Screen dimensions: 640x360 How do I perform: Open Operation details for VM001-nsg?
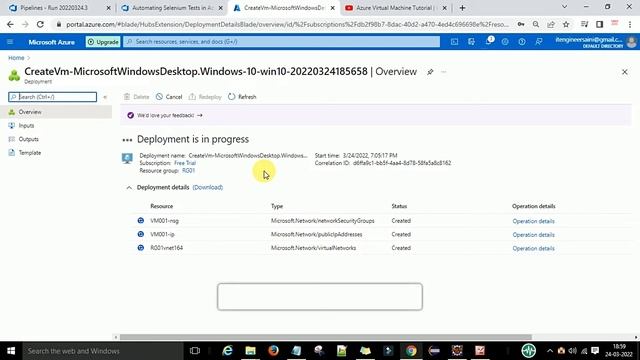pos(533,221)
